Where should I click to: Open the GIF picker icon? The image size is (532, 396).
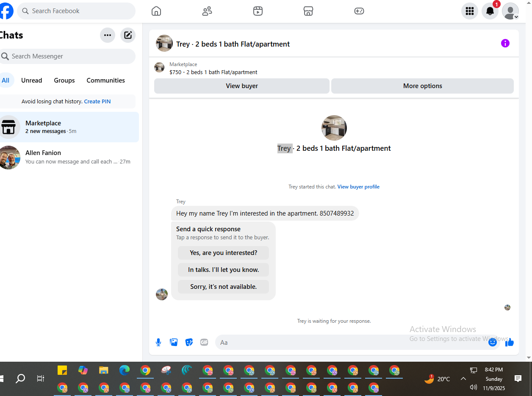click(204, 342)
